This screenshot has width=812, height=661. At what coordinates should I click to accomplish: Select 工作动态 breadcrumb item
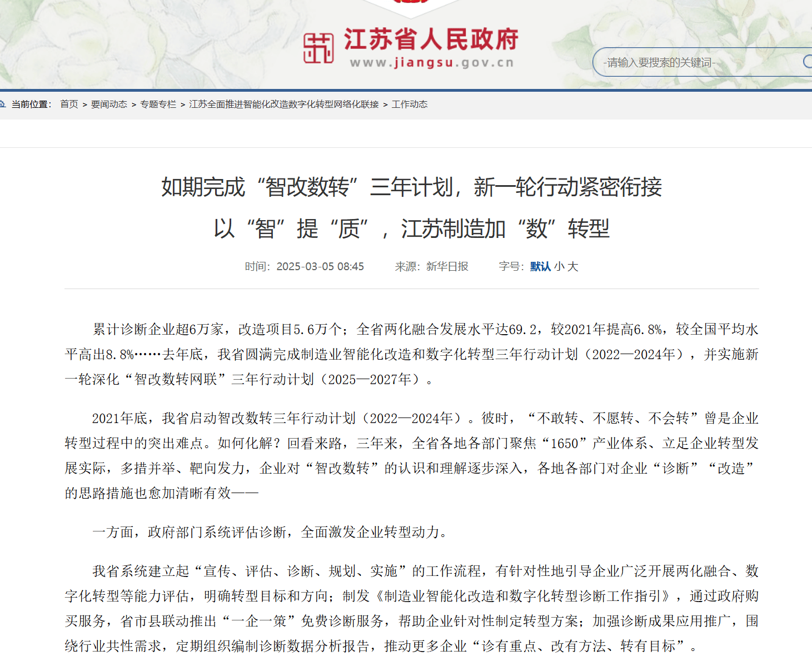pyautogui.click(x=410, y=104)
